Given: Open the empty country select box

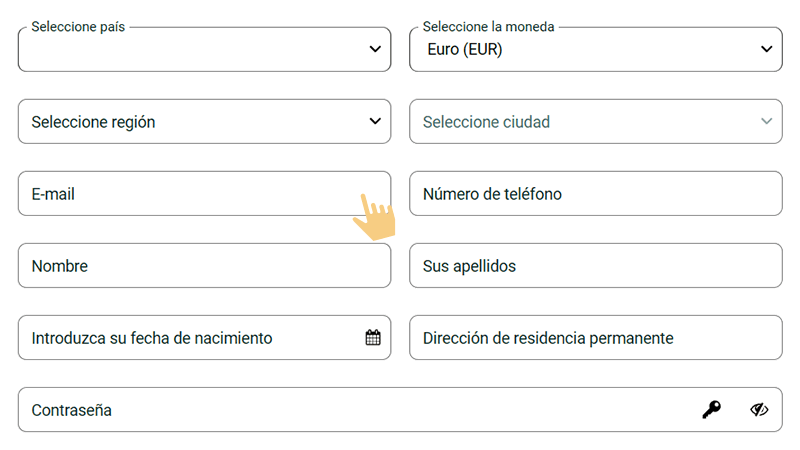Looking at the screenshot, I should pos(190,50).
